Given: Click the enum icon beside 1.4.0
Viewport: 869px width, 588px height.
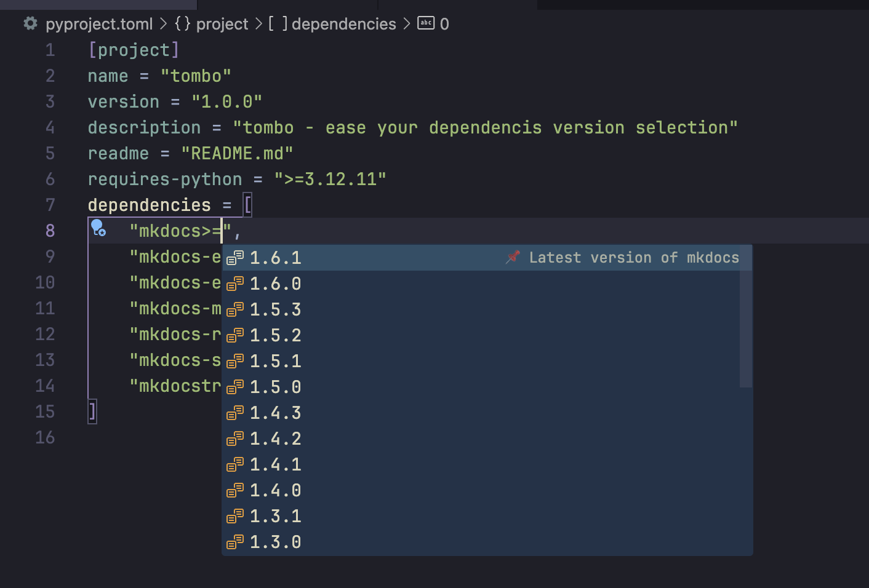Looking at the screenshot, I should coord(235,490).
